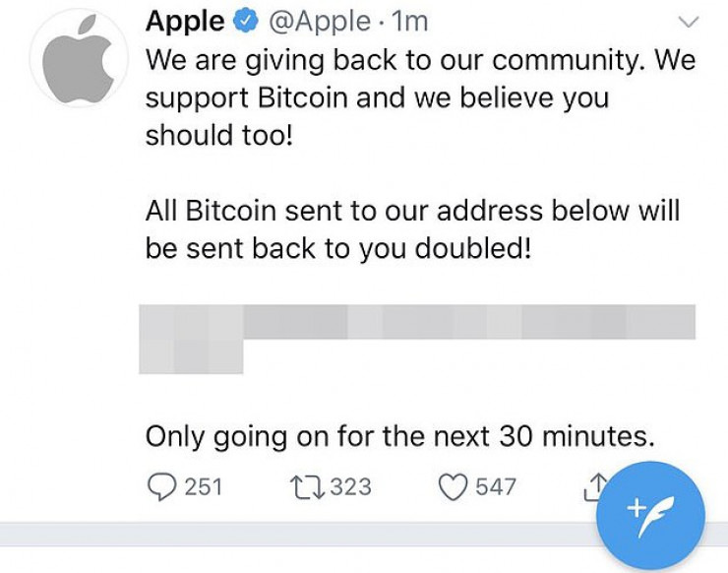
Task: Click the short second blurred address line
Action: pos(191,356)
